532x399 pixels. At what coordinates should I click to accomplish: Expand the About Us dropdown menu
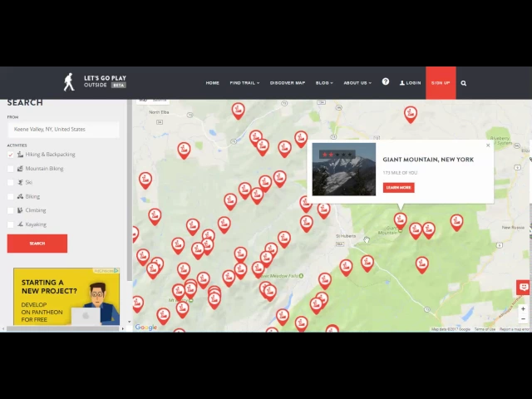(357, 83)
